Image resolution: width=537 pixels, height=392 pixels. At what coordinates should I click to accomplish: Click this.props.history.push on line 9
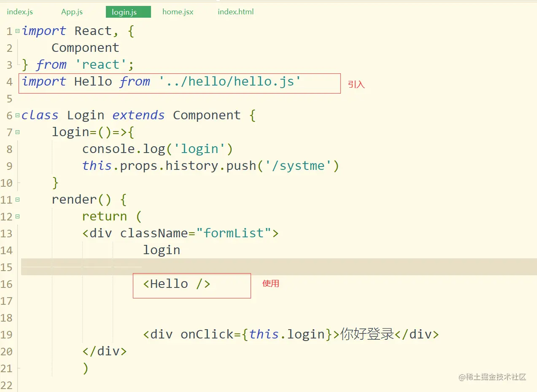[169, 166]
